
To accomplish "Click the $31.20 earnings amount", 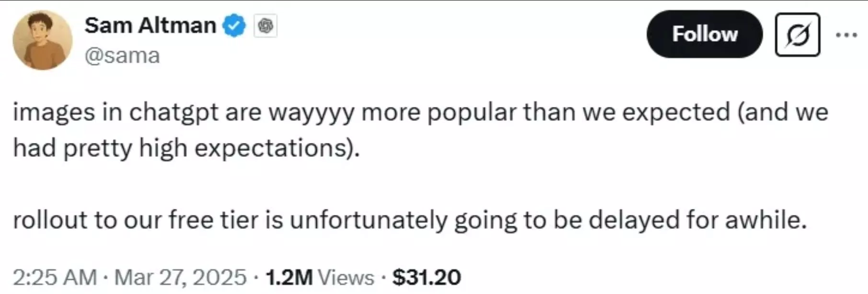I will coord(427,277).
